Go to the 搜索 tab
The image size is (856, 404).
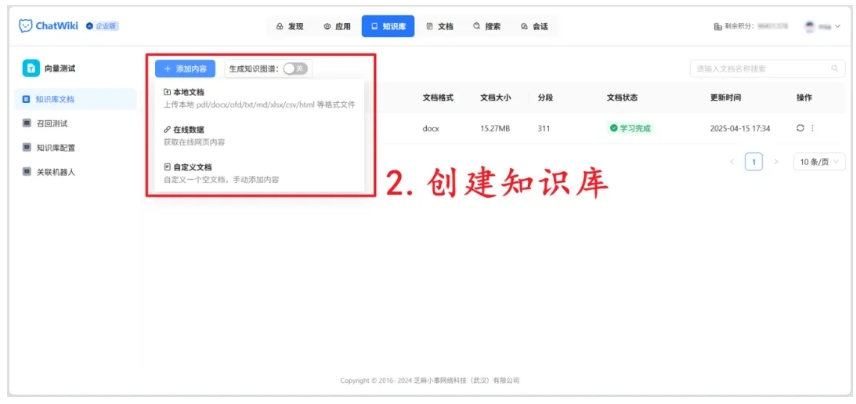pyautogui.click(x=487, y=26)
